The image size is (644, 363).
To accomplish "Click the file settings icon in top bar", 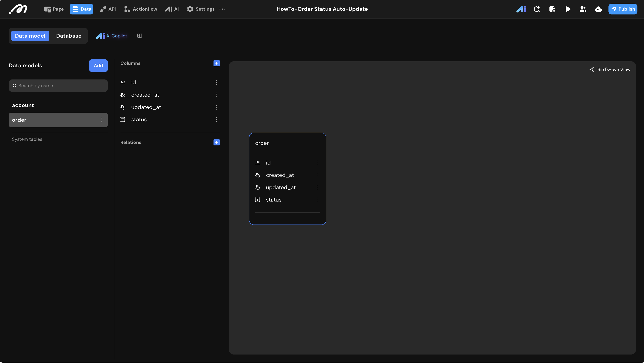I will (x=552, y=9).
